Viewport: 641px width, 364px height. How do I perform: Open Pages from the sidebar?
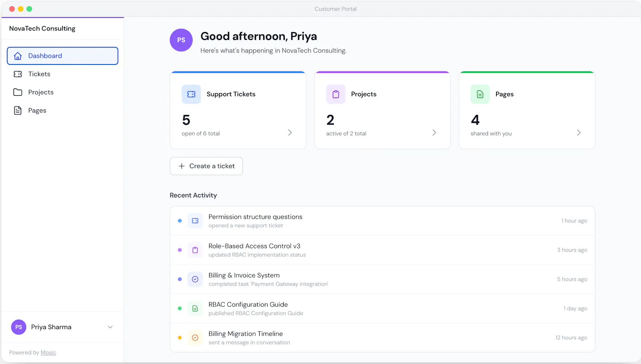62,111
